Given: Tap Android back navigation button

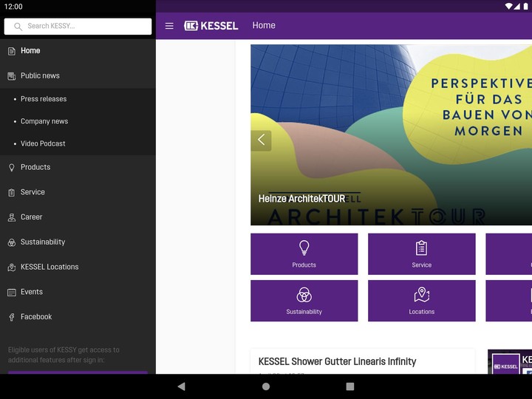Looking at the screenshot, I should (x=182, y=386).
